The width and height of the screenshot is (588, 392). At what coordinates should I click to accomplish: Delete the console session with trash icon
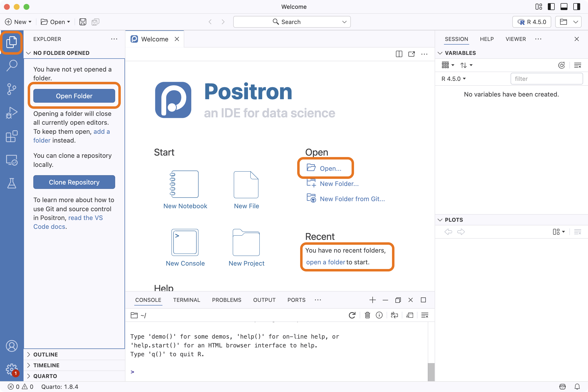pos(367,315)
